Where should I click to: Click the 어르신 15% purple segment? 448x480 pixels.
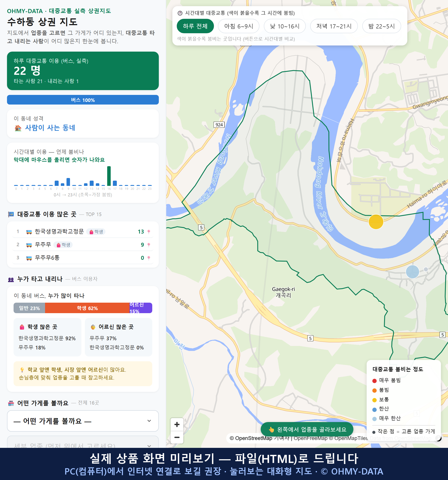(141, 308)
